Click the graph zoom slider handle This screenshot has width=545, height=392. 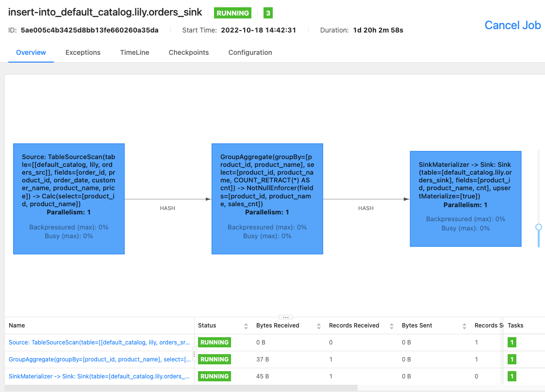(x=538, y=227)
